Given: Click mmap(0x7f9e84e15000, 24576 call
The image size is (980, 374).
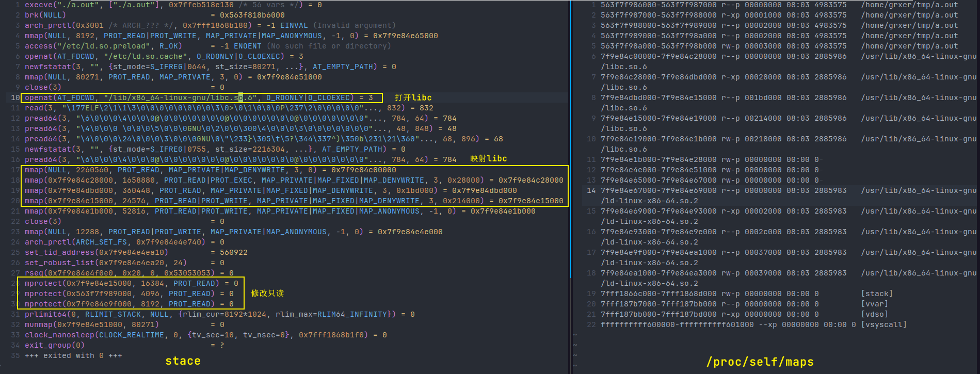Looking at the screenshot, I should coord(294,201).
